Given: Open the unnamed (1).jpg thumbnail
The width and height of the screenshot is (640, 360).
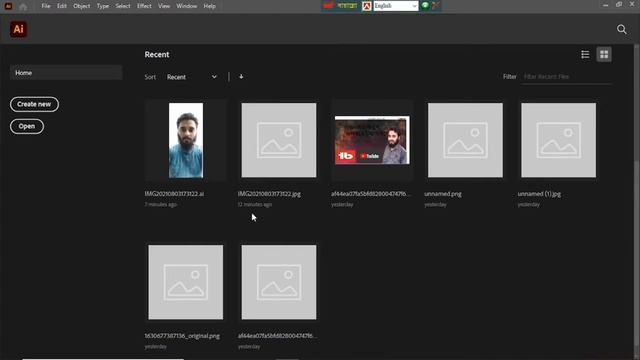Looking at the screenshot, I should pos(558,140).
